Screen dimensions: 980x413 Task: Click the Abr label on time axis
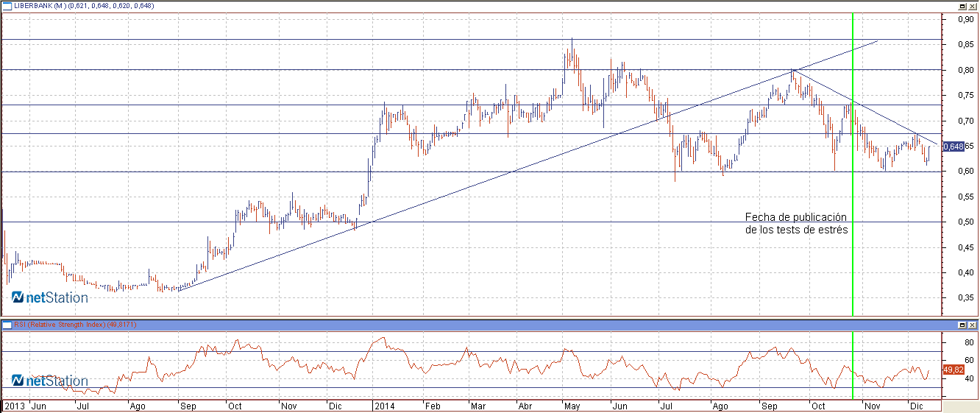point(527,406)
